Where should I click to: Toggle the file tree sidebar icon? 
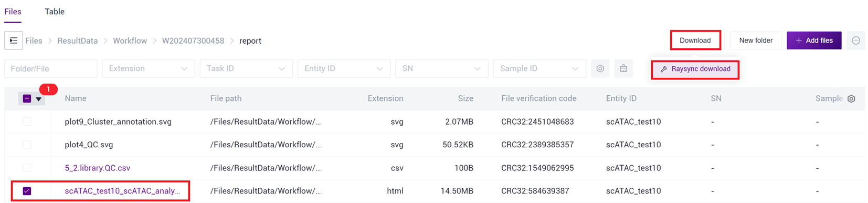[13, 40]
